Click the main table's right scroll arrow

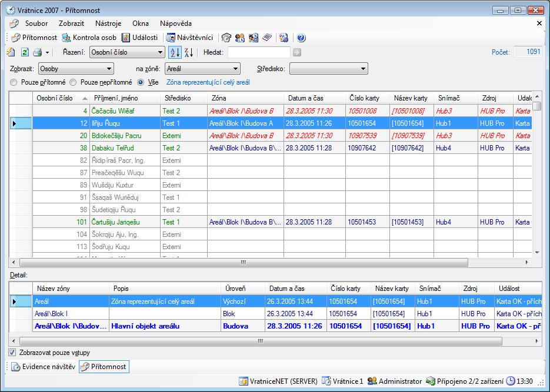pyautogui.click(x=527, y=262)
